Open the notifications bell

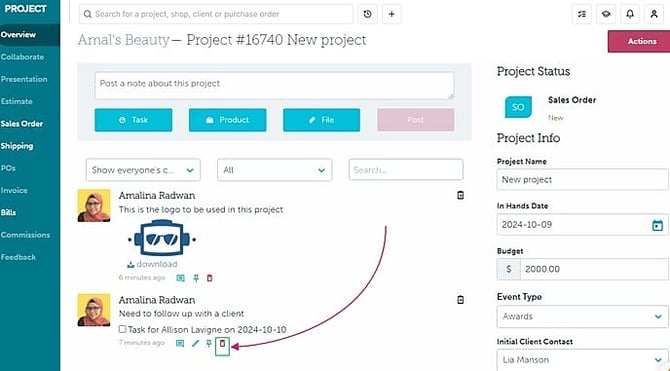(x=630, y=14)
